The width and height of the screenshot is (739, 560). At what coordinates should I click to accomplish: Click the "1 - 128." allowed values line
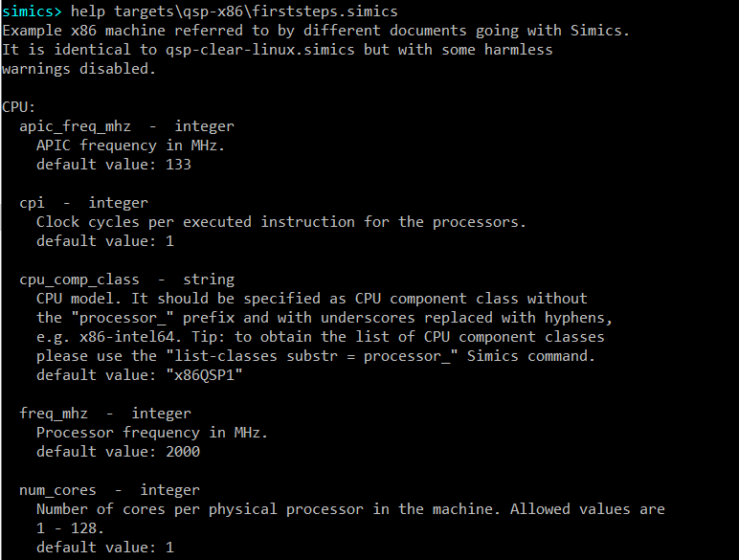[71, 528]
